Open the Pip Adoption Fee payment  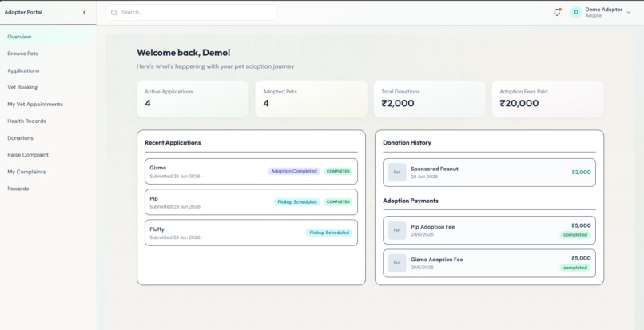pos(490,230)
